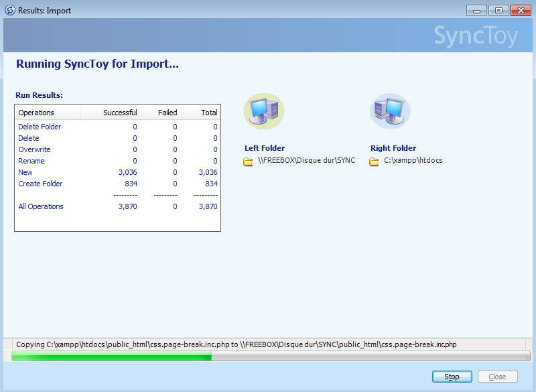Select the Create Folder row
Image resolution: width=536 pixels, height=392 pixels.
point(40,184)
